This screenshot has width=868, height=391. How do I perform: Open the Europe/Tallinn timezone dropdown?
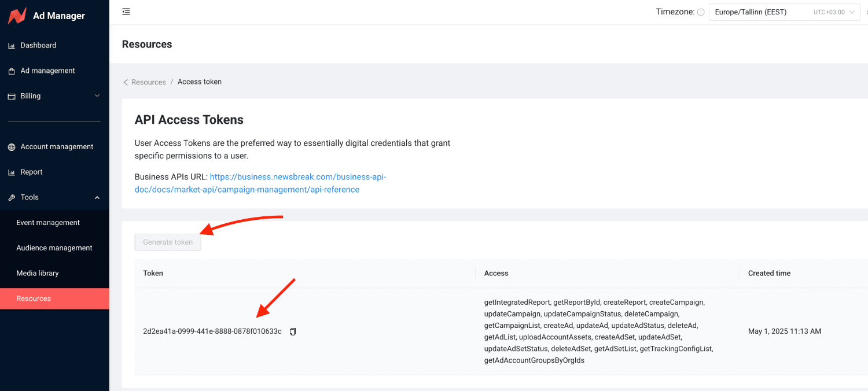[785, 12]
